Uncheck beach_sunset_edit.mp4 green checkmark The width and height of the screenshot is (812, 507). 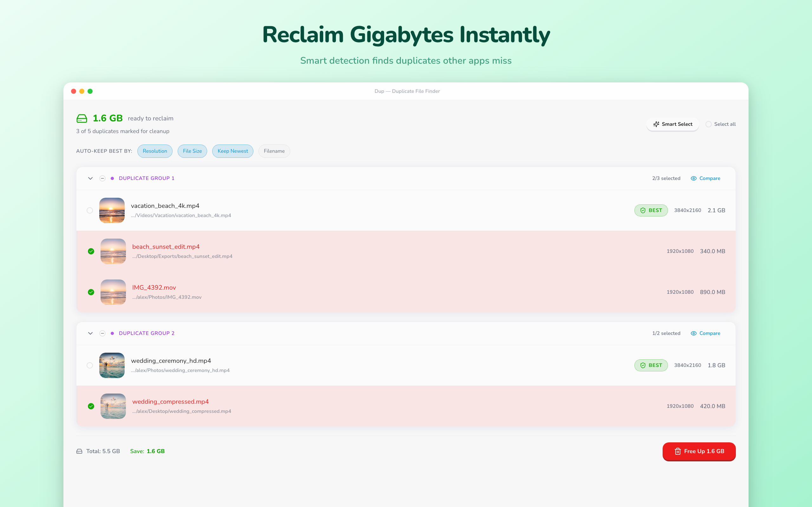point(91,252)
